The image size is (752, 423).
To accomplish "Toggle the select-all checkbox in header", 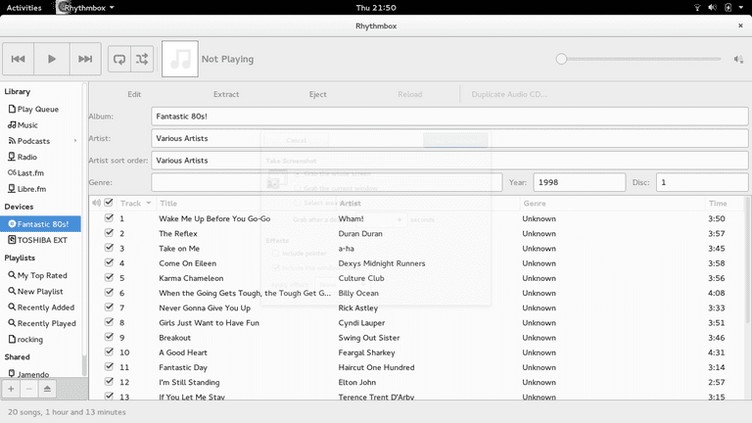I will pos(109,202).
